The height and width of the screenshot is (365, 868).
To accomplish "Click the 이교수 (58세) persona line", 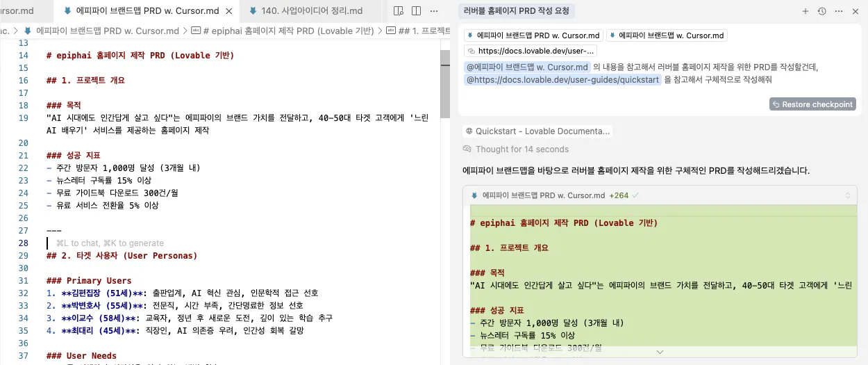I will coord(189,318).
